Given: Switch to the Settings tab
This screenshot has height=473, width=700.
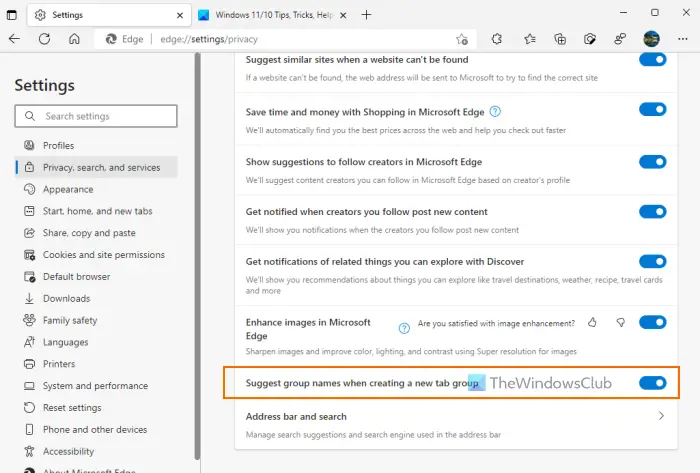Looking at the screenshot, I should tap(109, 15).
